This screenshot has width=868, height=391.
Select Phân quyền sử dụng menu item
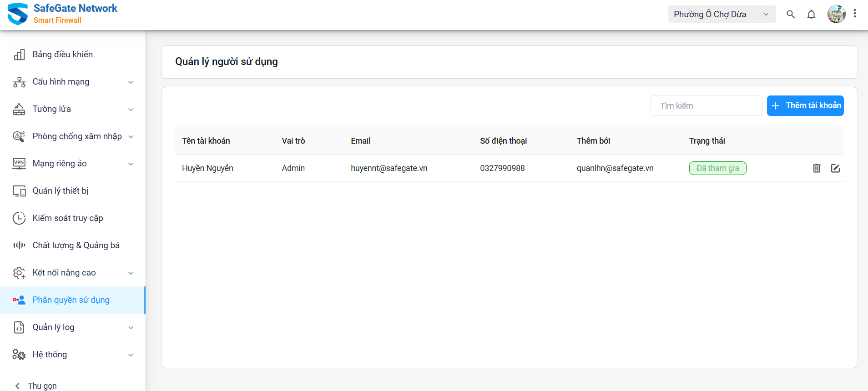pyautogui.click(x=71, y=300)
